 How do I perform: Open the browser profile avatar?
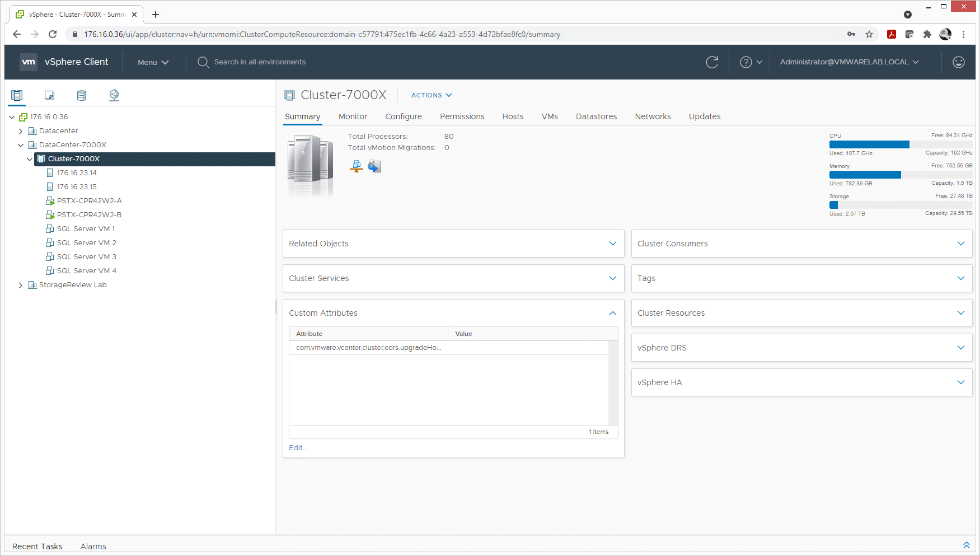coord(945,34)
